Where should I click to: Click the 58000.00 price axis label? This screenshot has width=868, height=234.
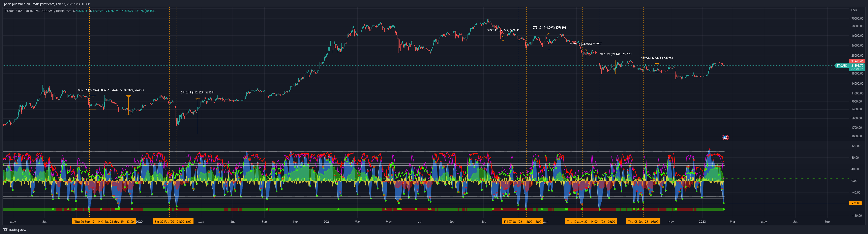[857, 26]
